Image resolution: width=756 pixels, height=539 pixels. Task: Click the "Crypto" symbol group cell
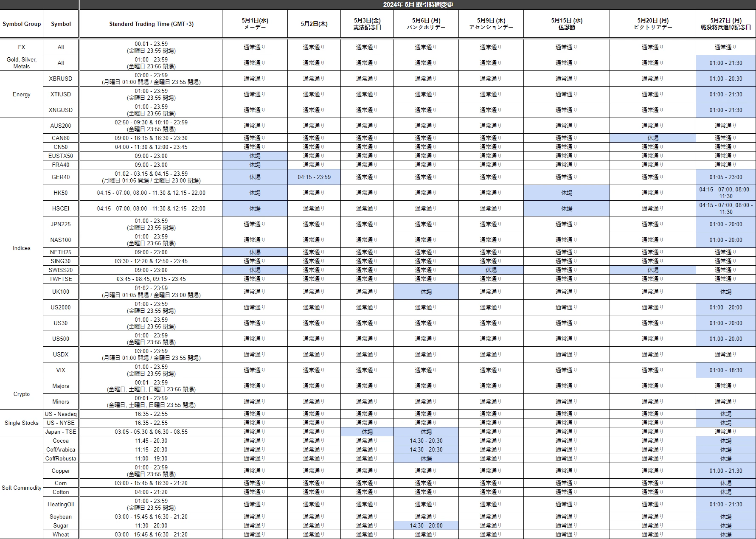(x=22, y=394)
